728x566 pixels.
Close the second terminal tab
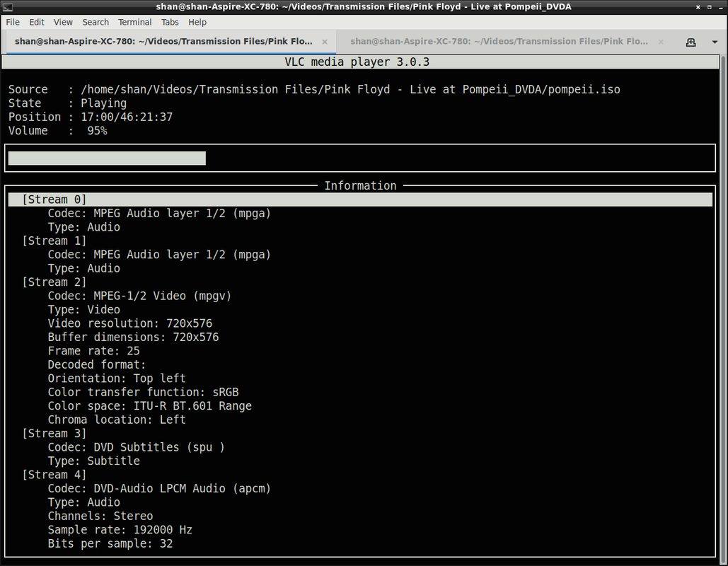coord(661,42)
